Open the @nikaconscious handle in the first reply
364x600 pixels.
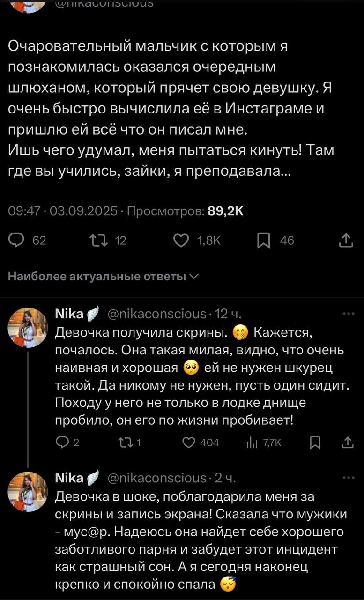[x=157, y=314]
